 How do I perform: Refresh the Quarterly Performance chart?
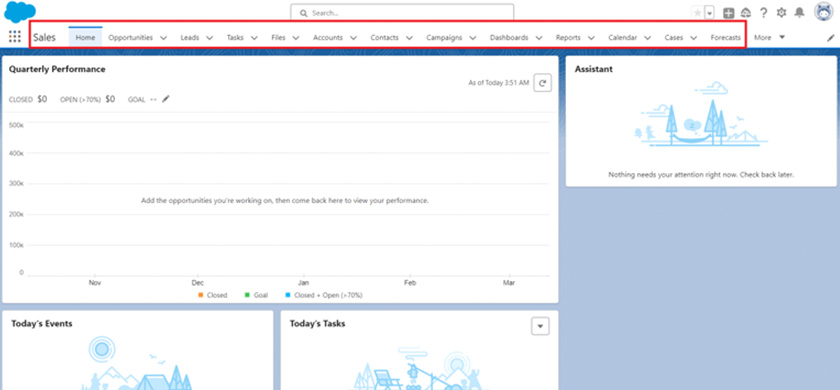[543, 83]
